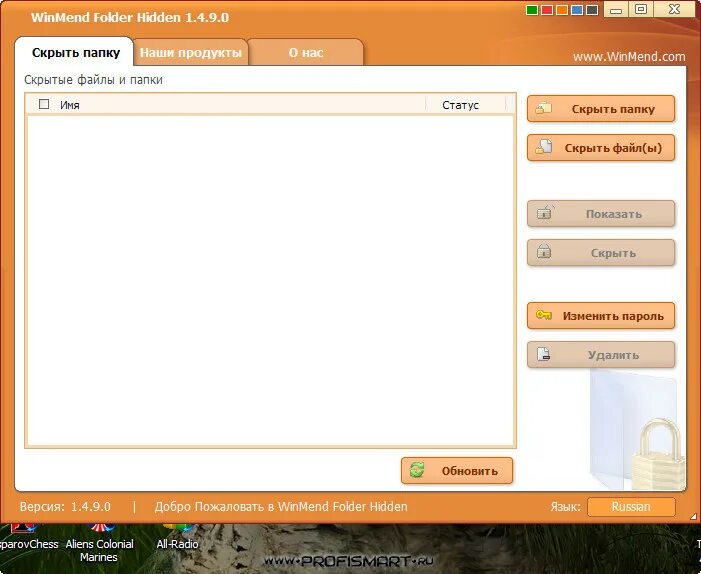701x574 pixels.
Task: Close the WinMend Folder Hidden window
Action: 674,9
